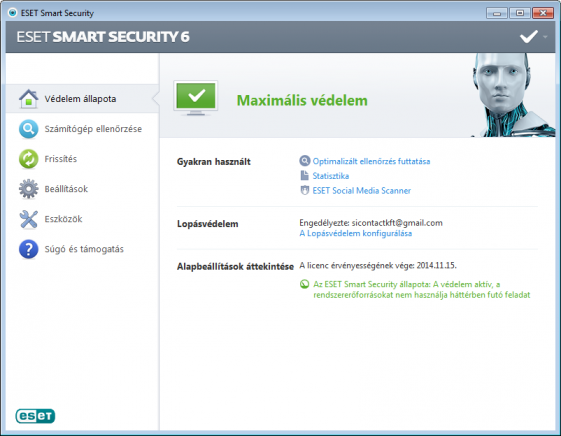Click the gear icon for Beállítások

(29, 189)
